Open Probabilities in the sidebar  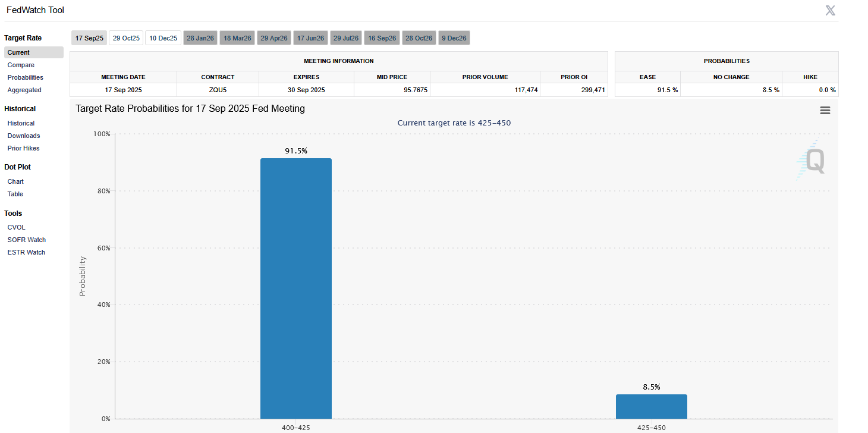[x=25, y=77]
